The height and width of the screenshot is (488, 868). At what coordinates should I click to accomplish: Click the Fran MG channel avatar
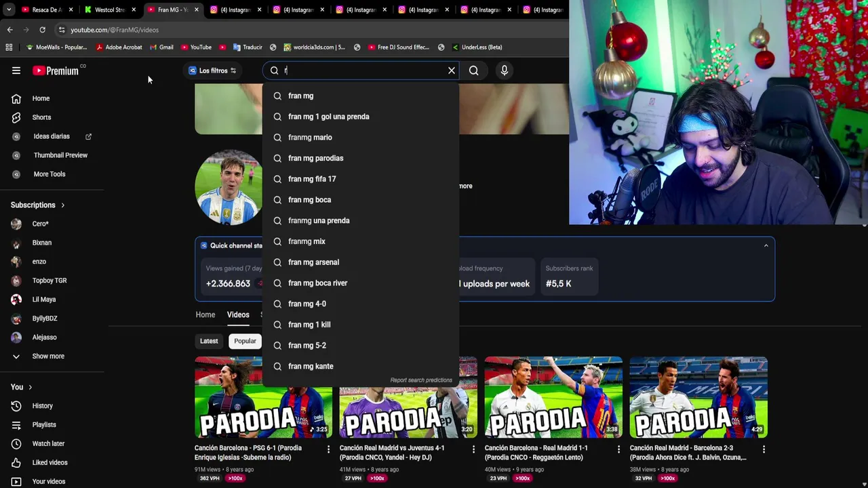[229, 186]
